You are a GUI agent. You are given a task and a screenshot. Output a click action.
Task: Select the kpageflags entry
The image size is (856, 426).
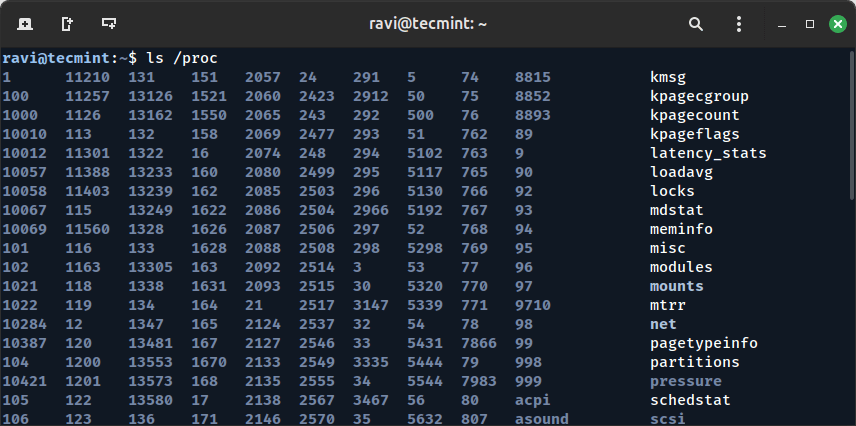click(694, 134)
